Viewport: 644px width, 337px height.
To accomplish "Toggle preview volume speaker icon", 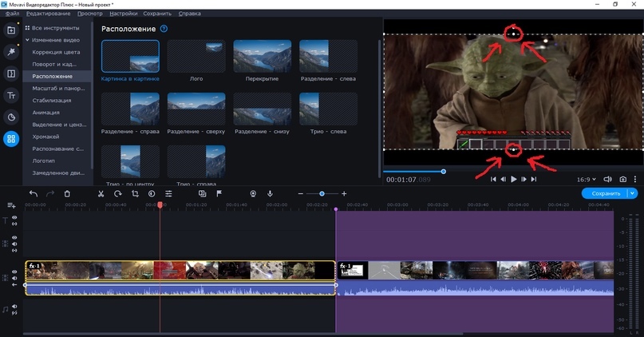I will (607, 179).
